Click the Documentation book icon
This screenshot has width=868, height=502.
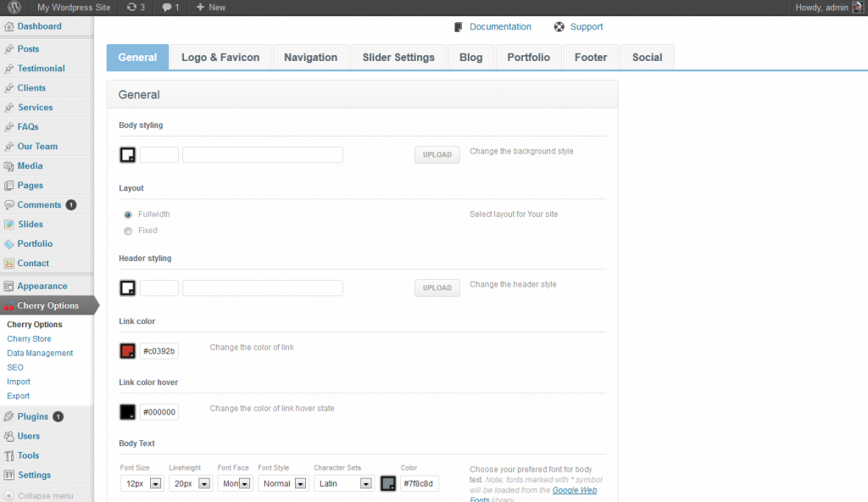pos(459,27)
